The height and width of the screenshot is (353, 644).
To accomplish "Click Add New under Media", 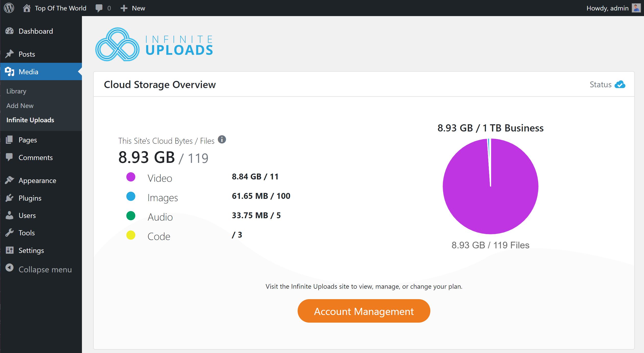I will click(20, 106).
